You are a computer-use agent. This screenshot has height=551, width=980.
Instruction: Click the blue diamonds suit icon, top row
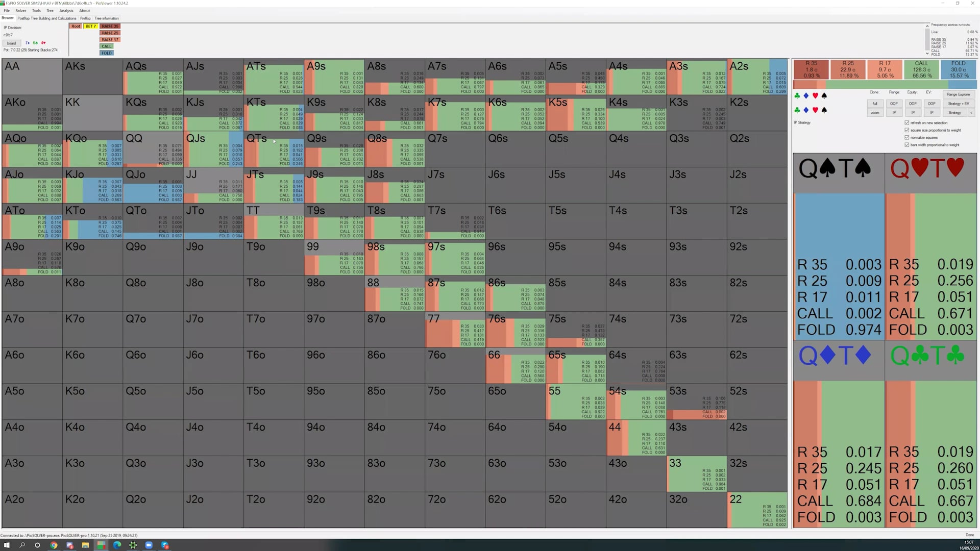806,96
